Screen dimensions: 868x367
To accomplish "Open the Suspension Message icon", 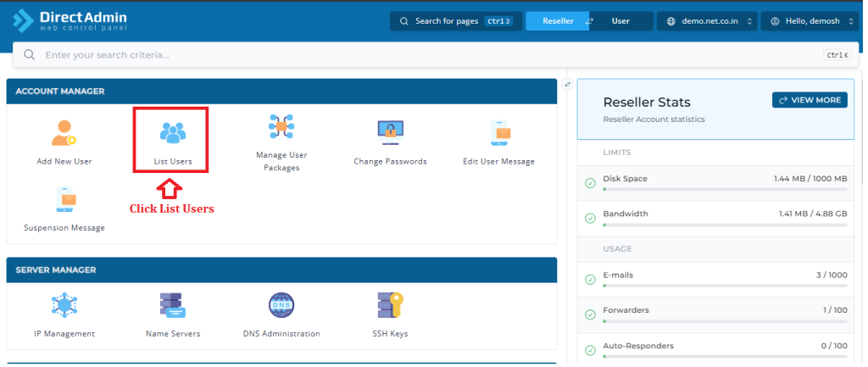I will coord(64,199).
